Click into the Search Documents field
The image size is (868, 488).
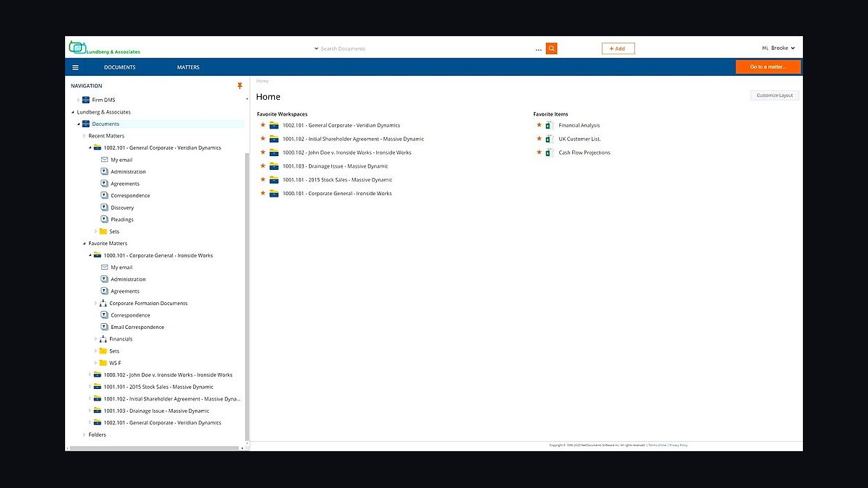[425, 48]
